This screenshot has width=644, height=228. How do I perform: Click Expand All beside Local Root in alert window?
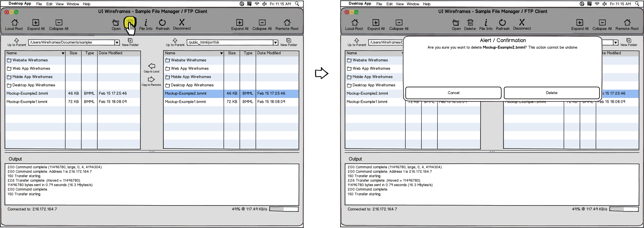[x=376, y=23]
